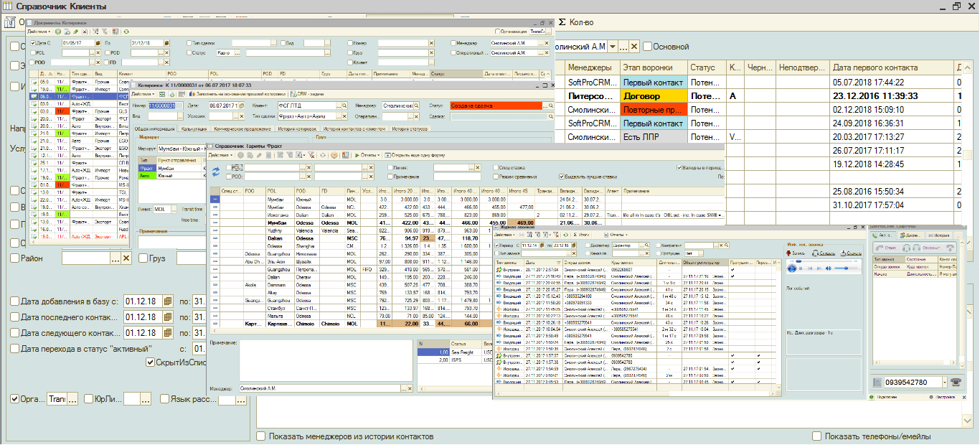The image size is (980, 445).
Task: Enable the 'Основной' checkbox in Кол-во panel
Action: [x=647, y=46]
